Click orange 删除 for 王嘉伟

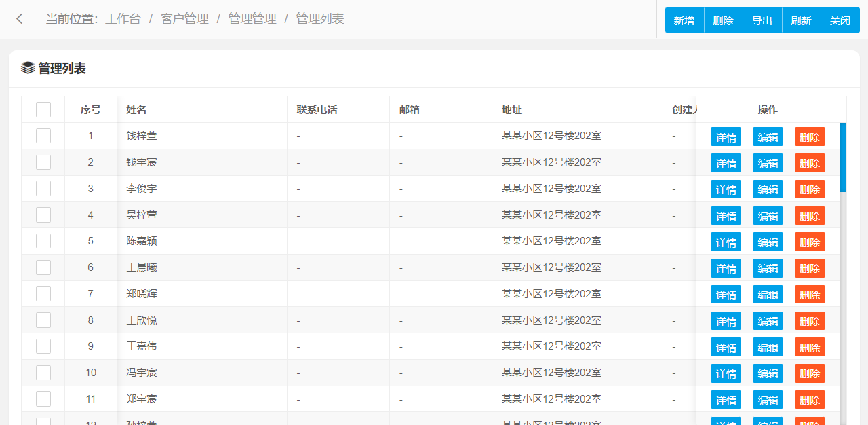[x=810, y=347]
